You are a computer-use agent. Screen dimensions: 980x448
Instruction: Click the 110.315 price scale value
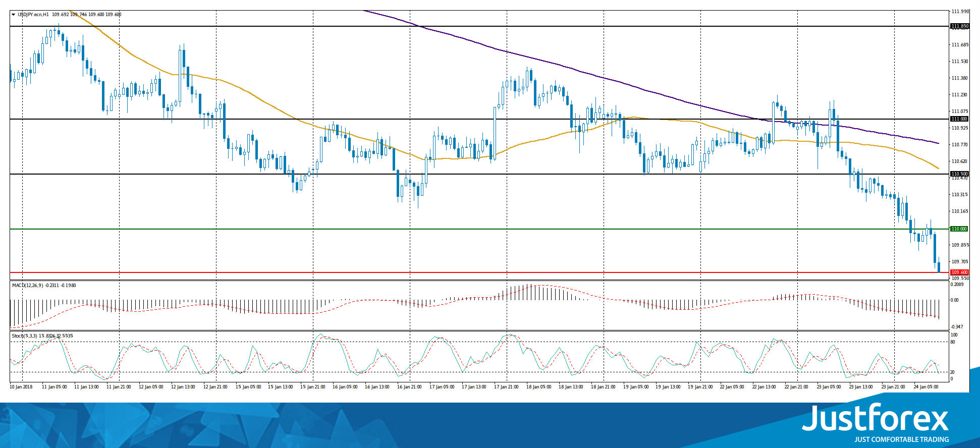[960, 195]
